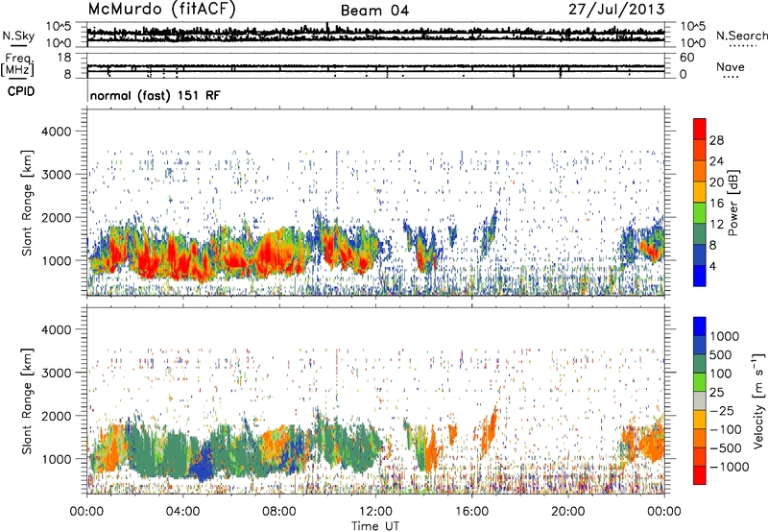The image size is (768, 532).
Task: Click the '08:00' time axis label
Action: (278, 512)
